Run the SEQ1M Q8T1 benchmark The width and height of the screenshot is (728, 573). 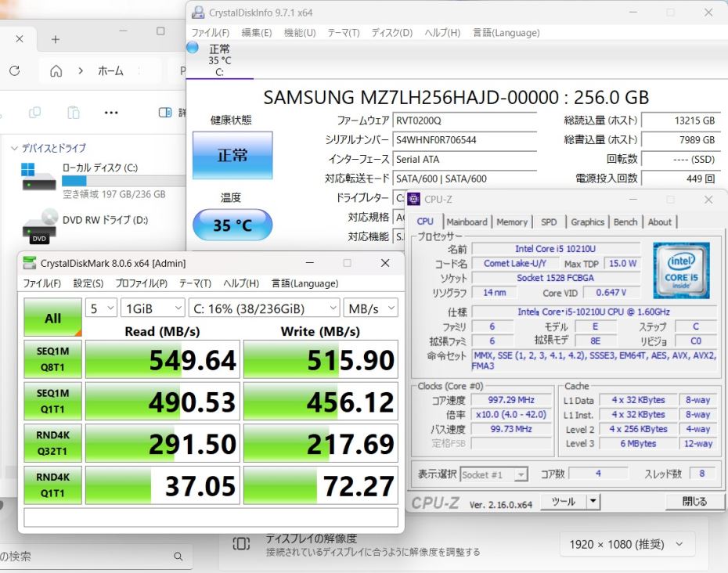click(53, 359)
